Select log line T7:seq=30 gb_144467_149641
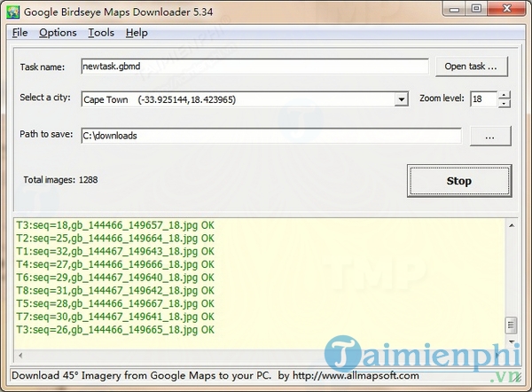 click(x=115, y=317)
